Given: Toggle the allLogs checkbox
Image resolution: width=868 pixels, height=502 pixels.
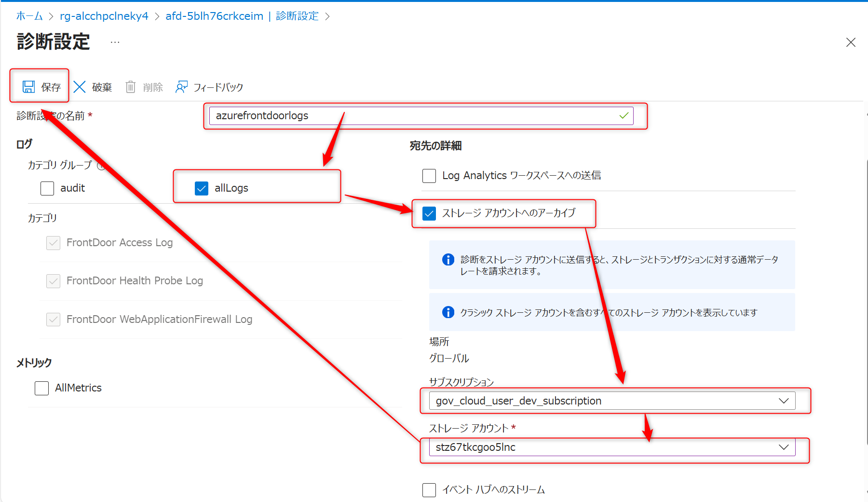Looking at the screenshot, I should 202,188.
